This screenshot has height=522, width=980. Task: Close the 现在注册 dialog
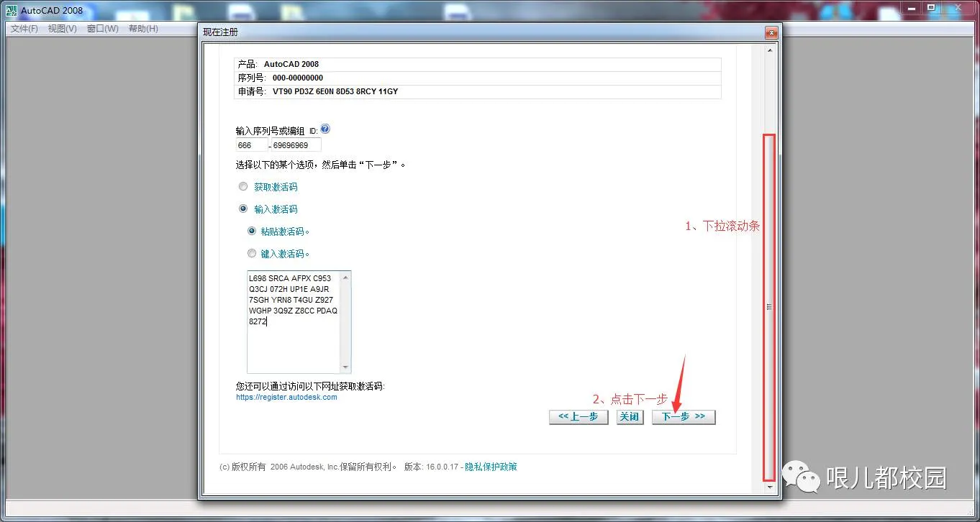click(x=771, y=32)
